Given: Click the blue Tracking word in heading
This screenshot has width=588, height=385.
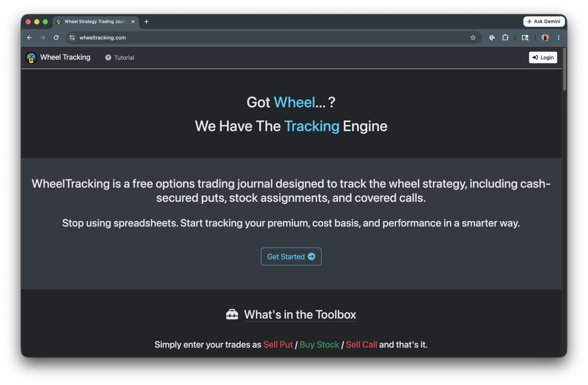Looking at the screenshot, I should tap(312, 126).
